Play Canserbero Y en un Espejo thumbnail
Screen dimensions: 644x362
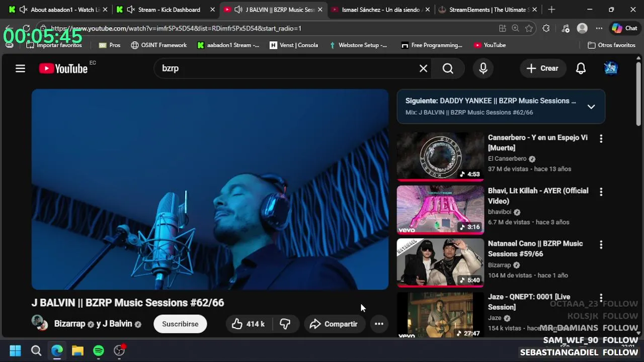(x=440, y=156)
